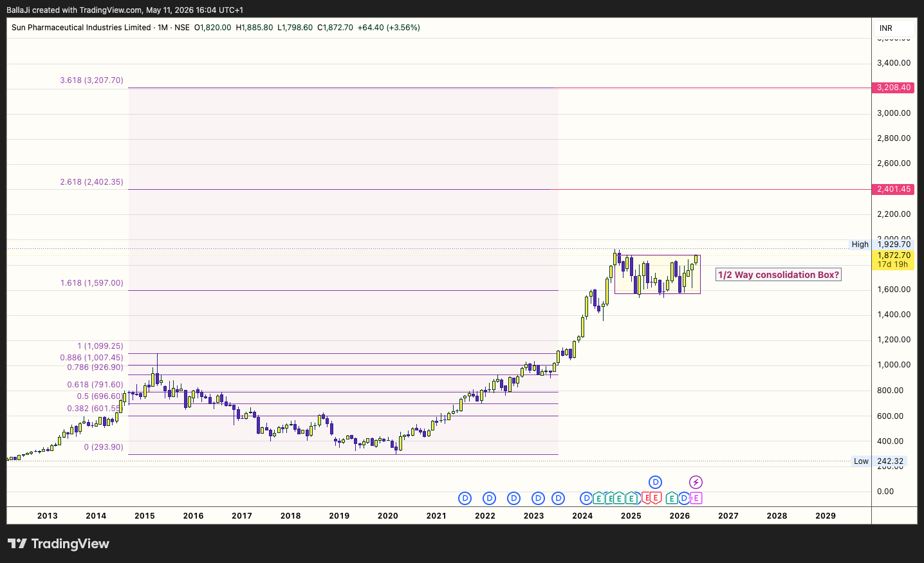Click the High 1,929.70 label
The width and height of the screenshot is (924, 563).
click(881, 245)
